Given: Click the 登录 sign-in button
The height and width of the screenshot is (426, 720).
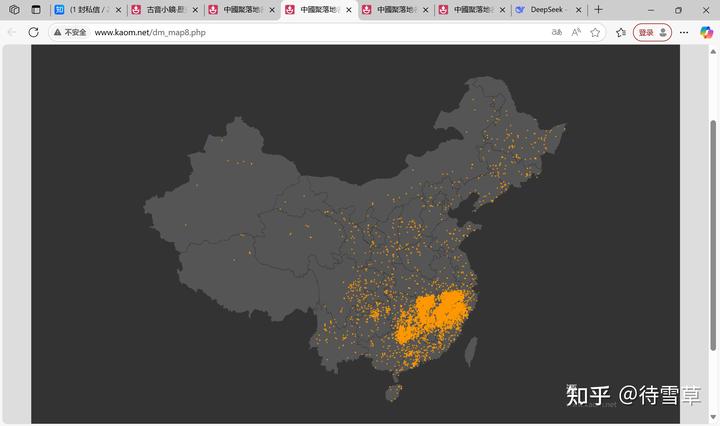Looking at the screenshot, I should (652, 32).
